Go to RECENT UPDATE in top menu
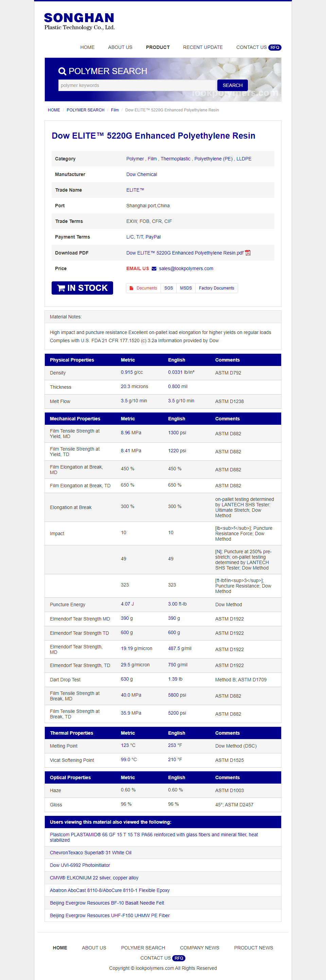Screen dimensions: 326x980 [x=203, y=48]
